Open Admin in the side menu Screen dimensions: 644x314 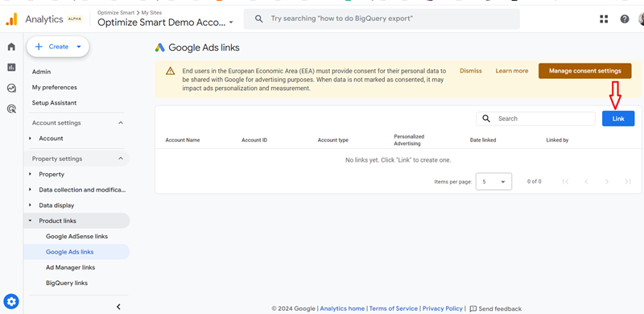(42, 72)
